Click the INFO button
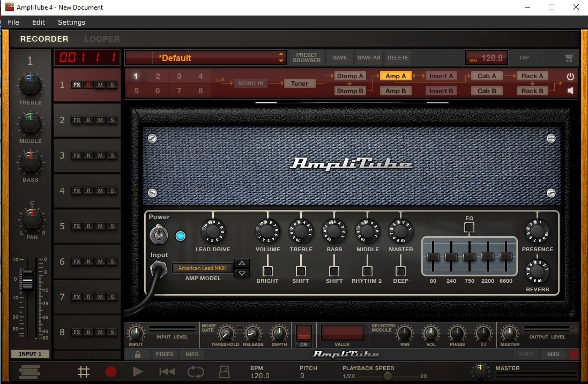 tap(192, 354)
